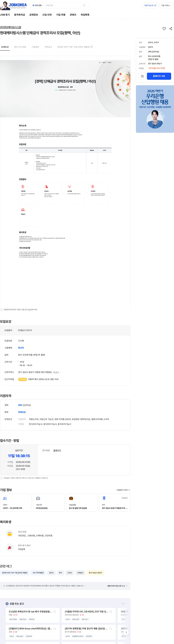Click the 잡아바 추천 TOP 기업 tag
The width and height of the screenshot is (174, 644).
(15, 573)
